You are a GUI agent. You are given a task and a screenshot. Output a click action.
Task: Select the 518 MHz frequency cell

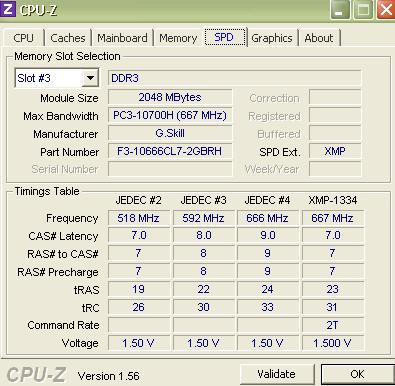(139, 218)
